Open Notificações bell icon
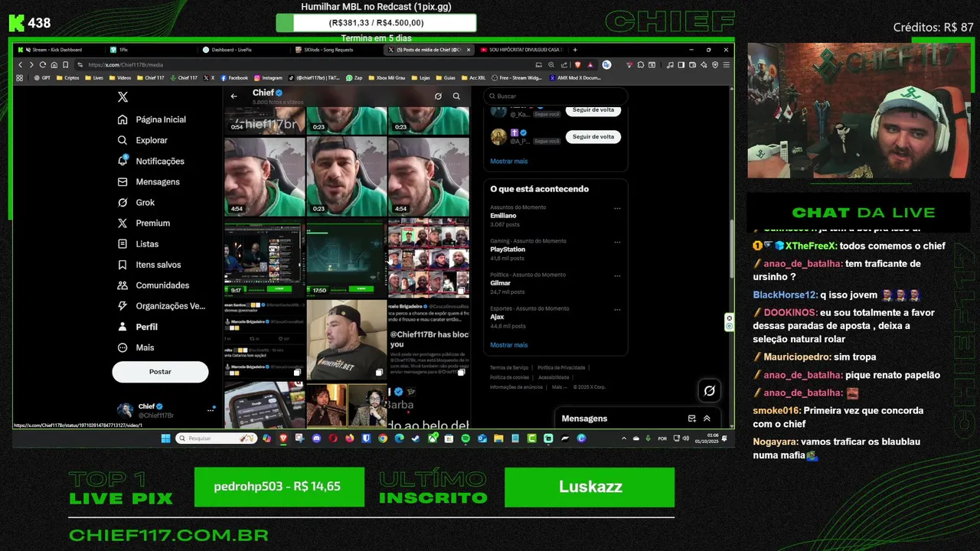The image size is (980, 551). (x=122, y=161)
